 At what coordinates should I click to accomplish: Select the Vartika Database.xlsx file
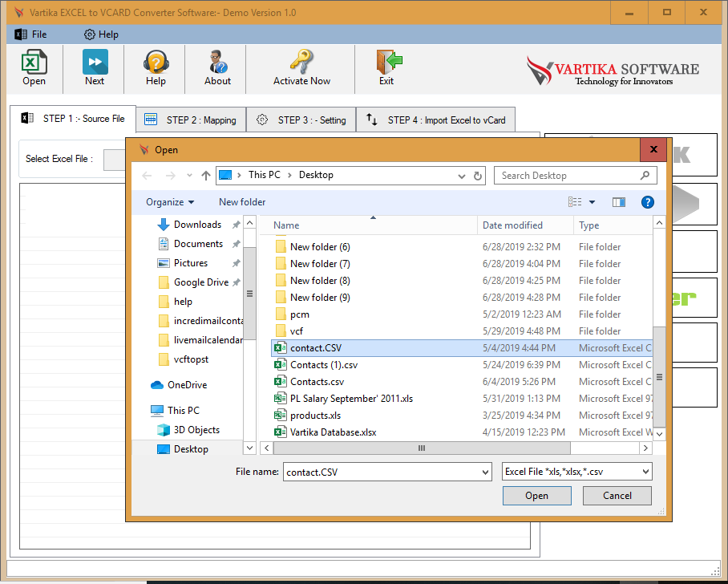461,432
